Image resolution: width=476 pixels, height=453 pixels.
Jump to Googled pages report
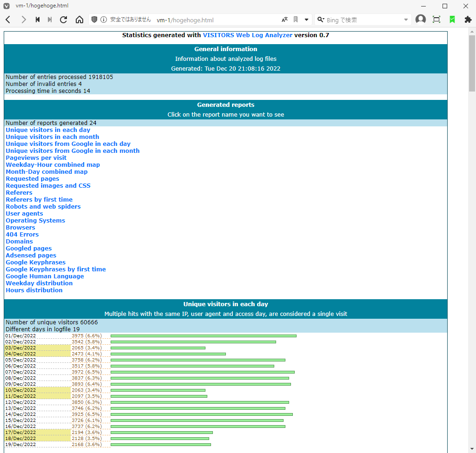click(28, 249)
